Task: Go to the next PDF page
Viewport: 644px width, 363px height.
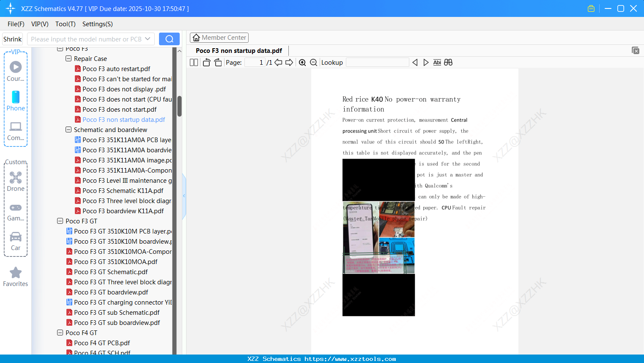Action: coord(289,63)
